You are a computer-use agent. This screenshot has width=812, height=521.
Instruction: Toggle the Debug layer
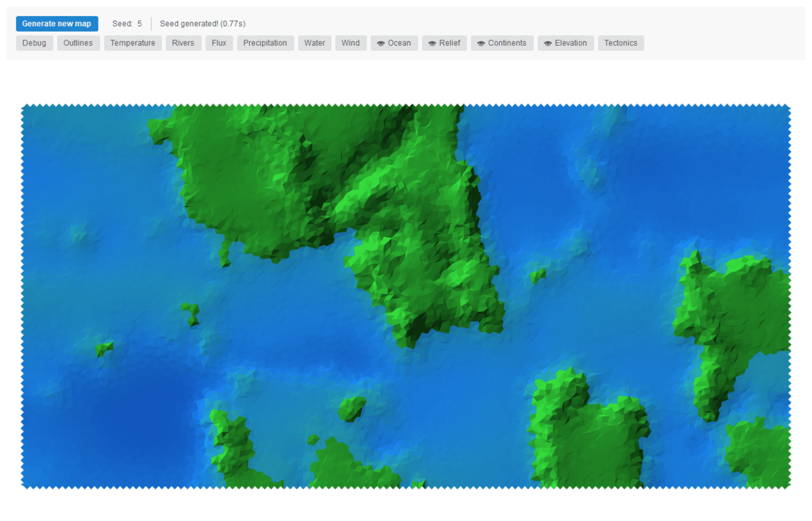[x=34, y=43]
